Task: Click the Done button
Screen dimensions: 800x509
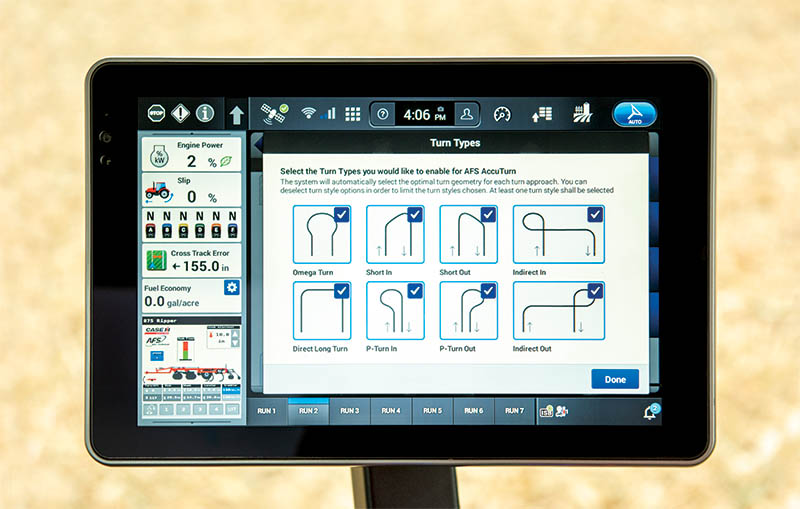Action: coord(614,379)
